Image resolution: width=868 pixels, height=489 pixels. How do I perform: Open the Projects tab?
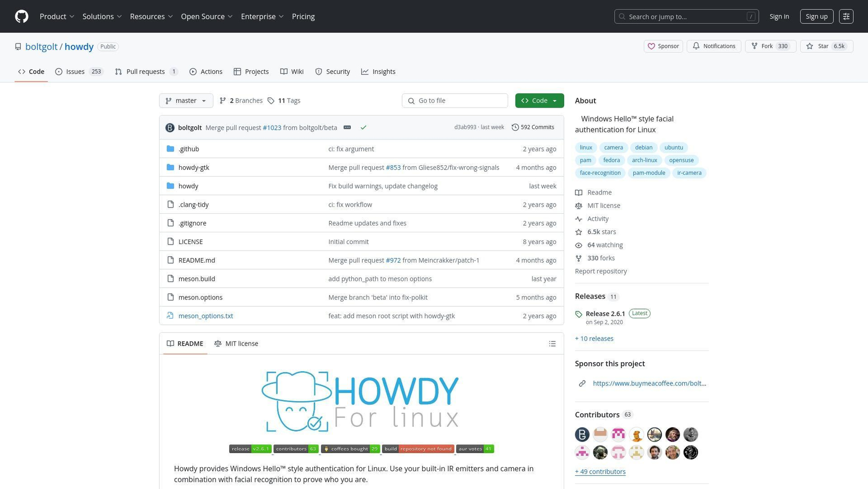(251, 72)
